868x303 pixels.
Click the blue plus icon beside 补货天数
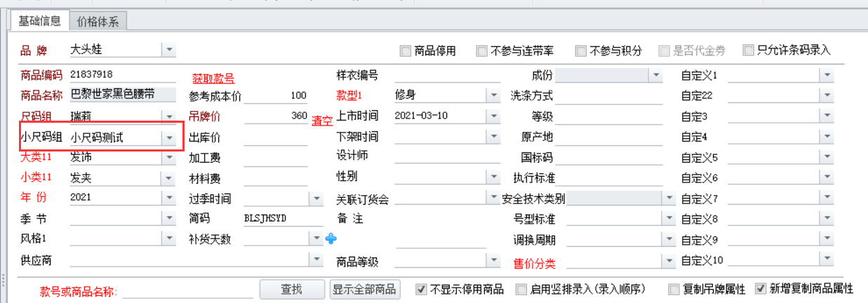coord(331,239)
